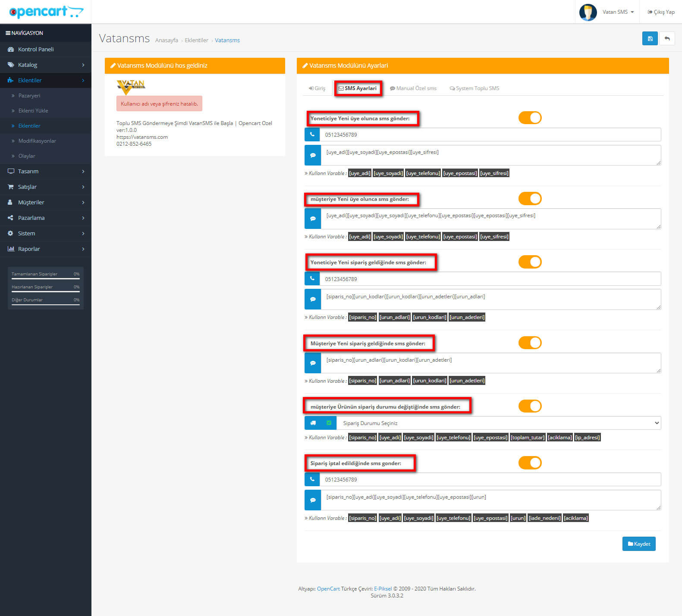
Task: Click Anasayfa breadcrumb link
Action: 167,40
